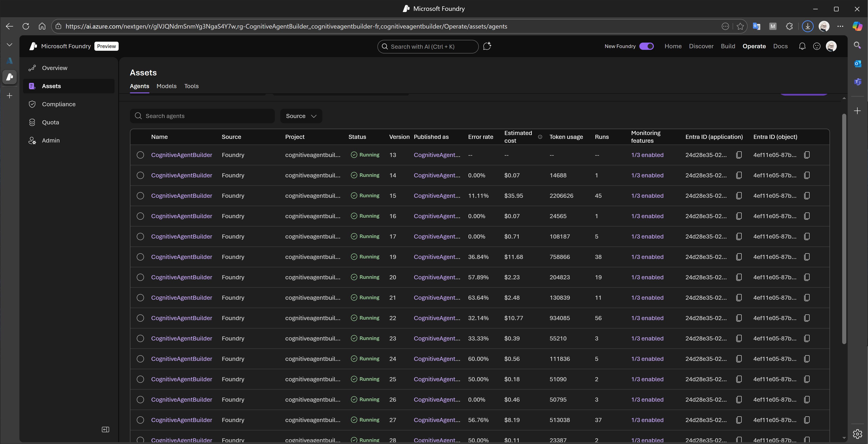Click the Estimated cost info icon

(x=540, y=137)
